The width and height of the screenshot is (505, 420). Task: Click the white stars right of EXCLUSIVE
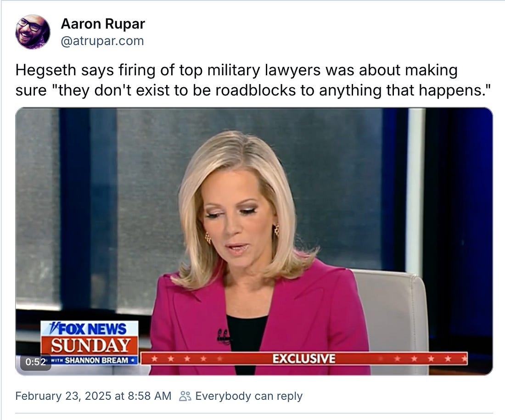coord(431,358)
